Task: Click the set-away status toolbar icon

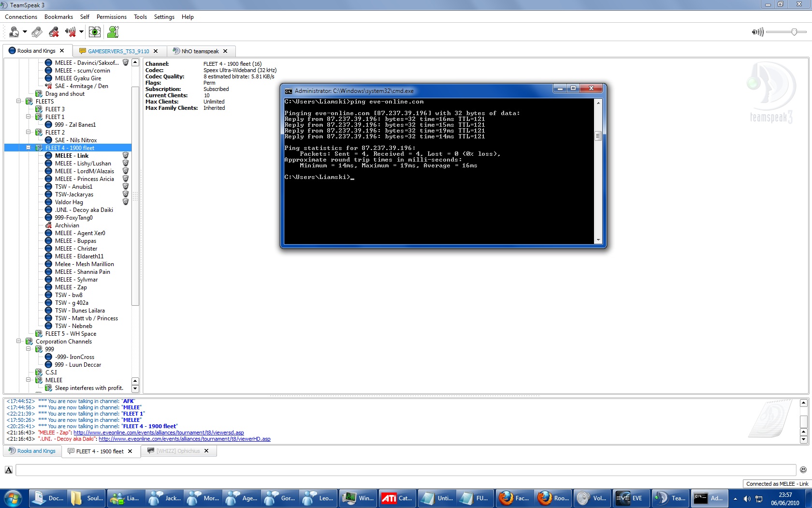Action: click(x=14, y=32)
